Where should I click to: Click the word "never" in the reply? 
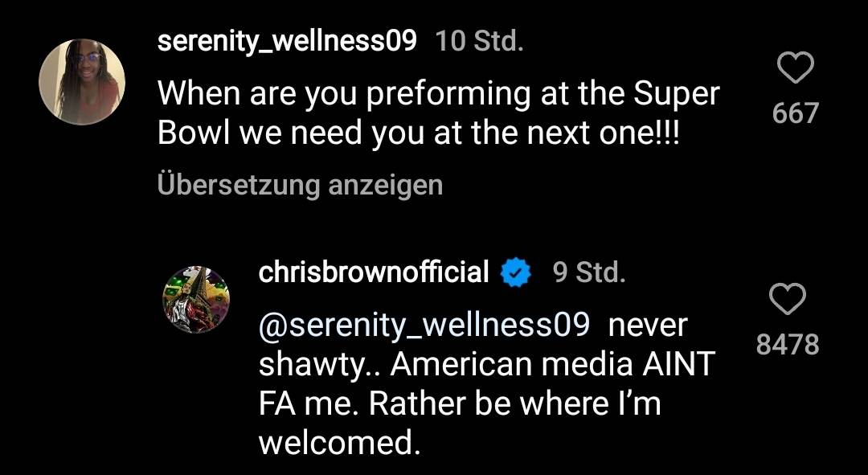(648, 326)
